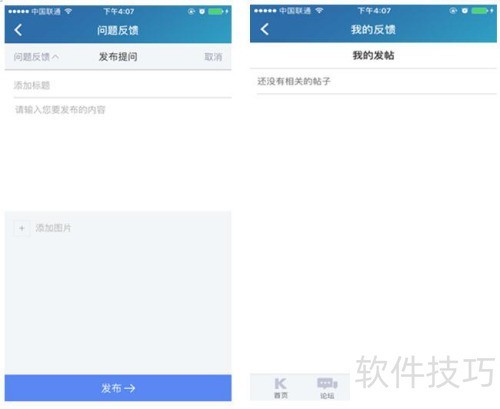The width and height of the screenshot is (500, 409).
Task: Select the 添加图片 label
Action: pos(53,228)
